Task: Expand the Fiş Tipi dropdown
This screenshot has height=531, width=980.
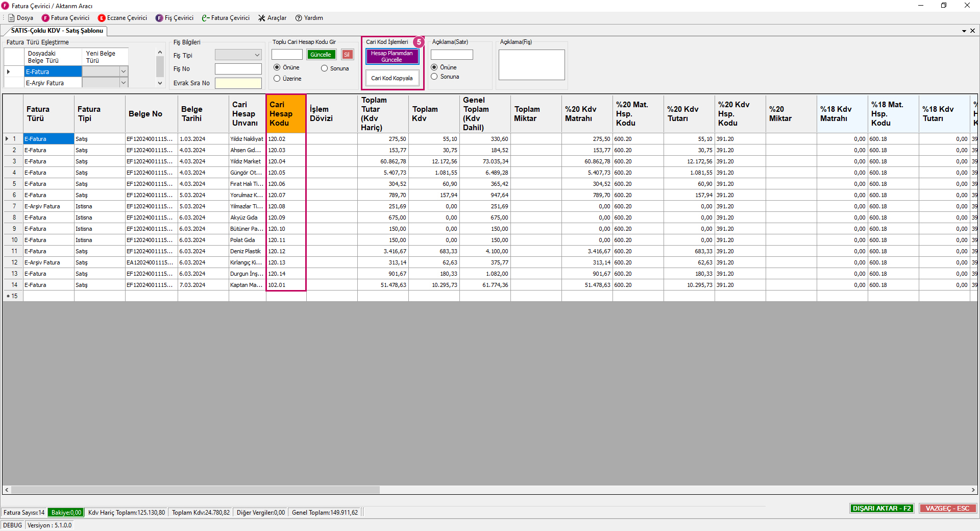Action: 257,55
